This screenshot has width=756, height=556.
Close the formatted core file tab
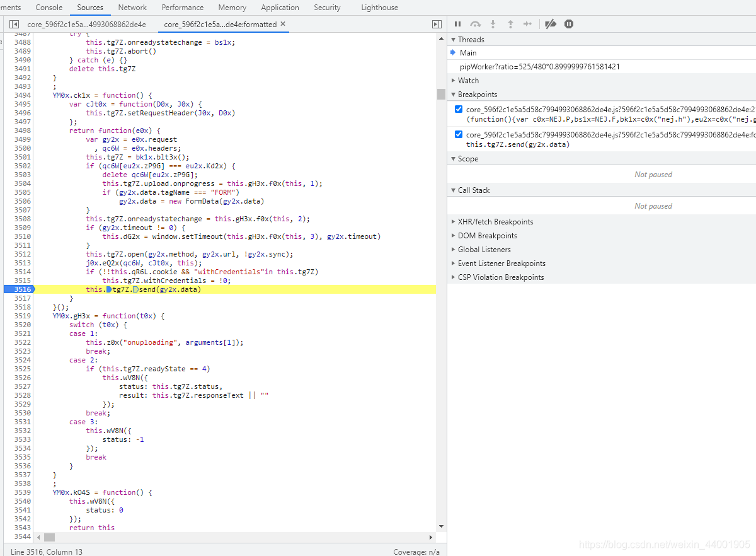click(x=283, y=24)
